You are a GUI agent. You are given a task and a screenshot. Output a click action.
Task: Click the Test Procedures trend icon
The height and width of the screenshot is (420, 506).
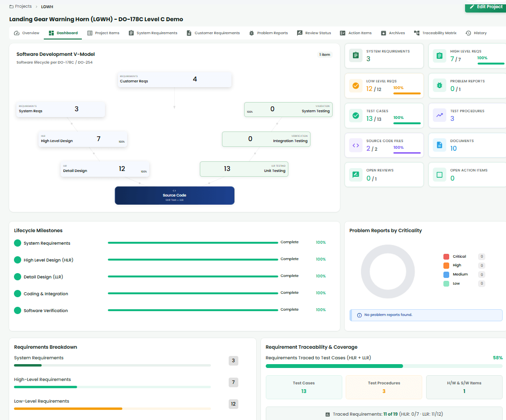point(440,115)
